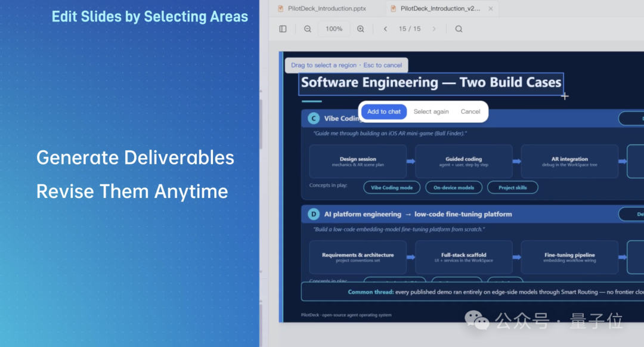Image resolution: width=644 pixels, height=347 pixels.
Task: Go to previous page arrow
Action: pyautogui.click(x=385, y=29)
